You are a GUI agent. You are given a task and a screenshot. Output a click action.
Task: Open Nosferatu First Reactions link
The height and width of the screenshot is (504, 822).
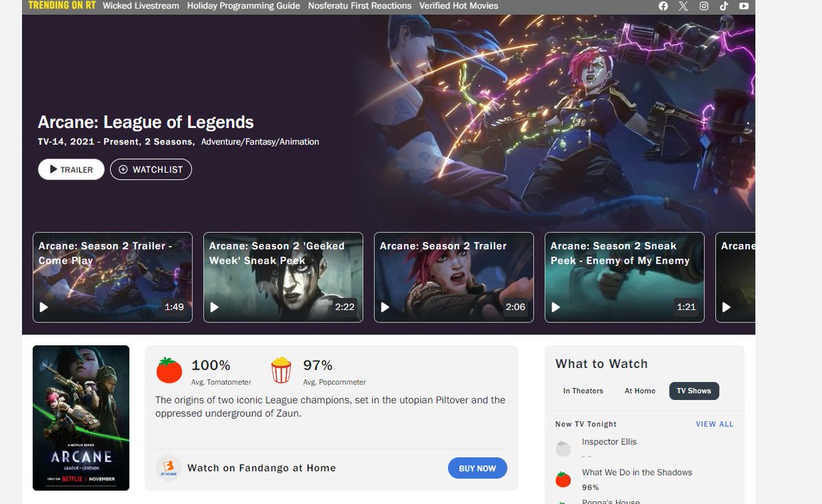coord(360,5)
